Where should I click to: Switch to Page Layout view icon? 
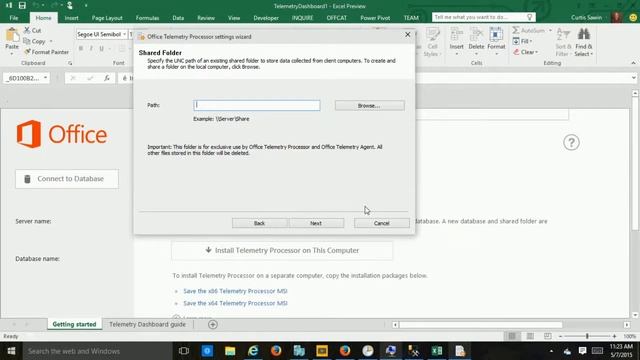point(530,336)
